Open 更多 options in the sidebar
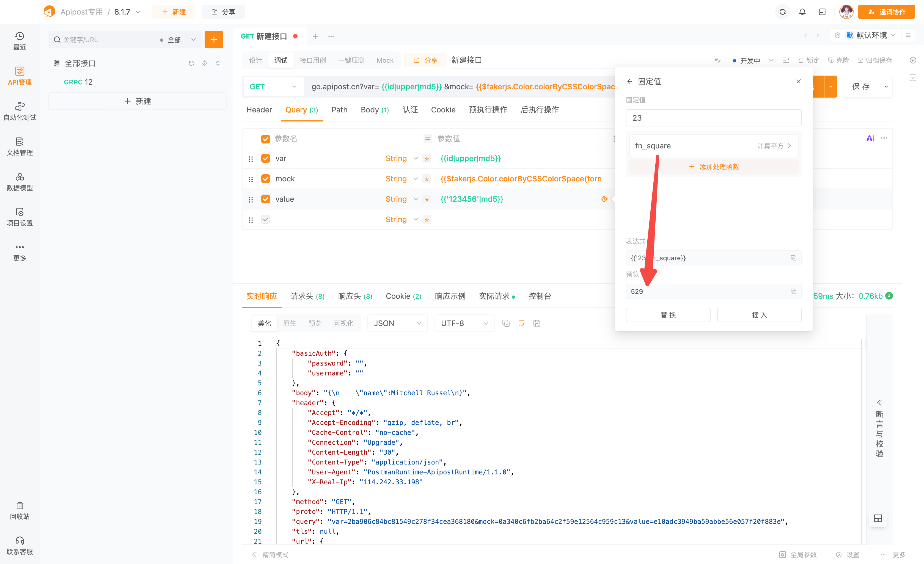 tap(20, 252)
